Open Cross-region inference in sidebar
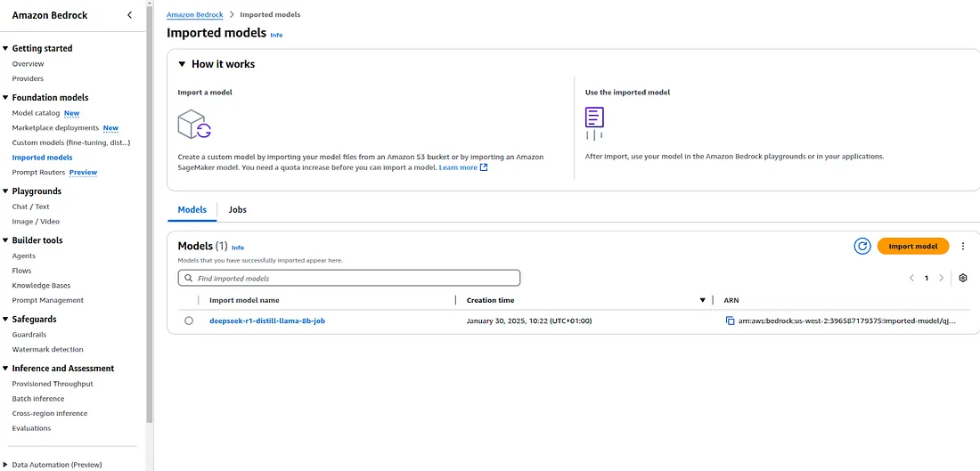The image size is (980, 471). (49, 413)
